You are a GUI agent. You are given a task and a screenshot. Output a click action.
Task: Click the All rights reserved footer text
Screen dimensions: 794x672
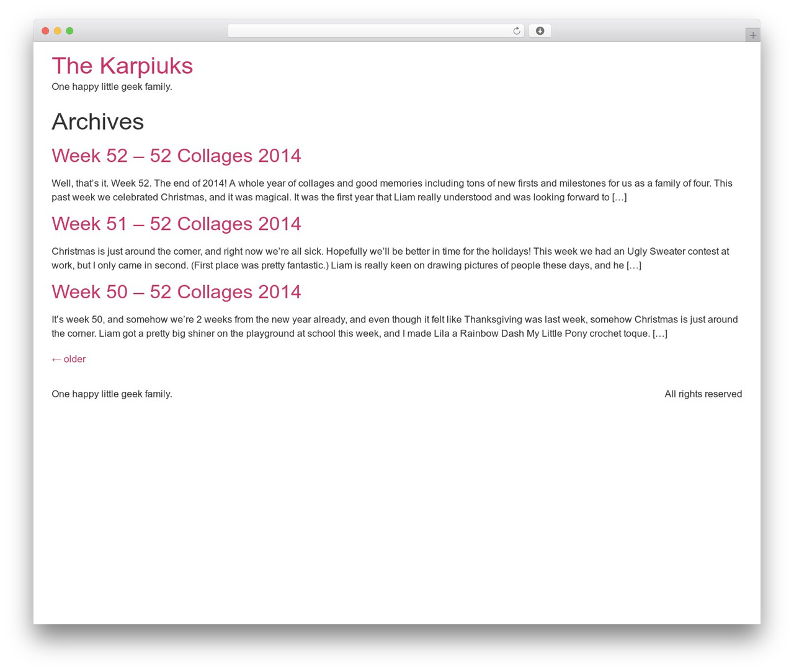click(x=703, y=394)
